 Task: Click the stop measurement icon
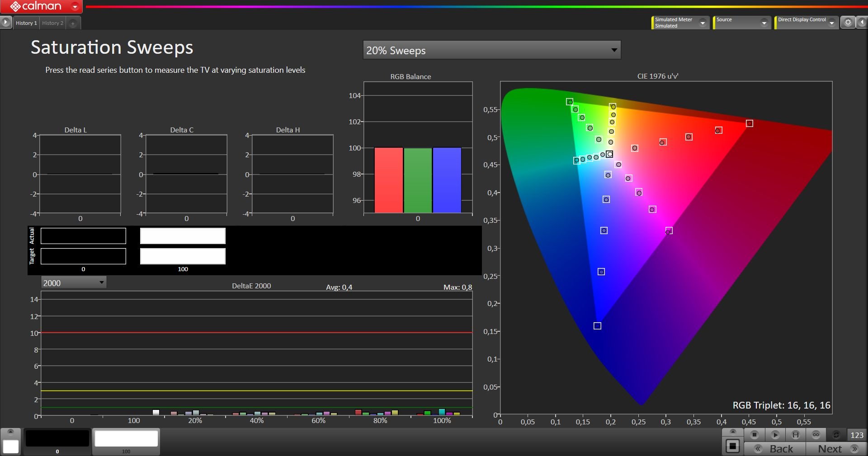[754, 435]
